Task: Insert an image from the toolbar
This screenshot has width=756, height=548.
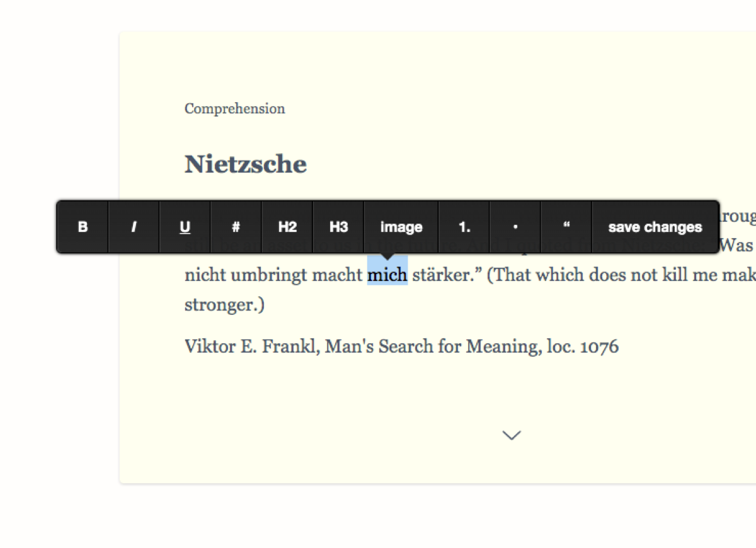Action: (x=401, y=227)
